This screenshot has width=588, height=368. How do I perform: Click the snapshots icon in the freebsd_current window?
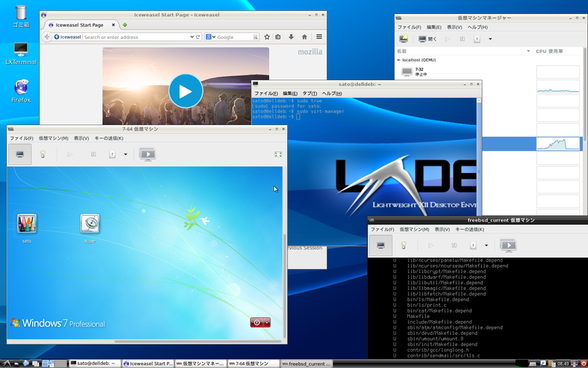[x=508, y=246]
